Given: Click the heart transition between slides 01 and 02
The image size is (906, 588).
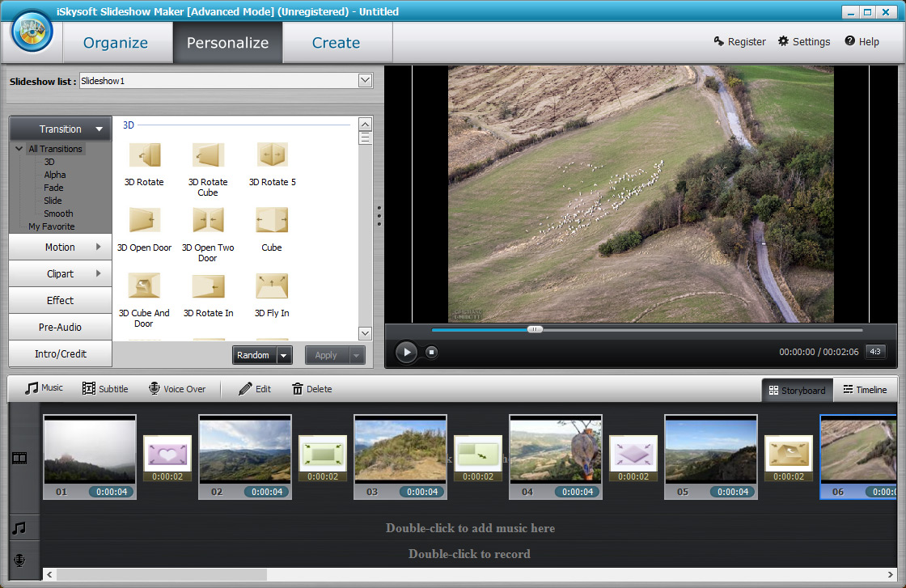Looking at the screenshot, I should 167,454.
